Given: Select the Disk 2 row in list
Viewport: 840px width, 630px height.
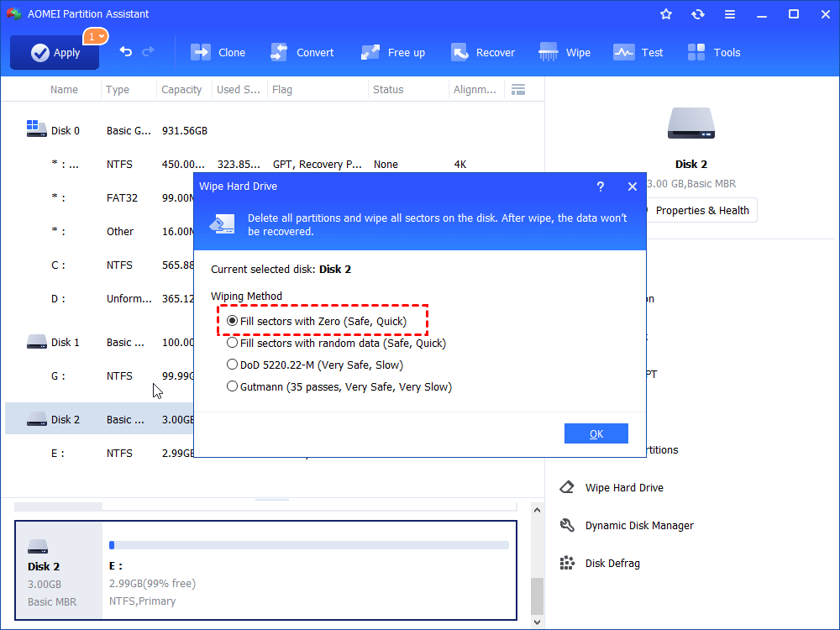Looking at the screenshot, I should click(x=98, y=419).
